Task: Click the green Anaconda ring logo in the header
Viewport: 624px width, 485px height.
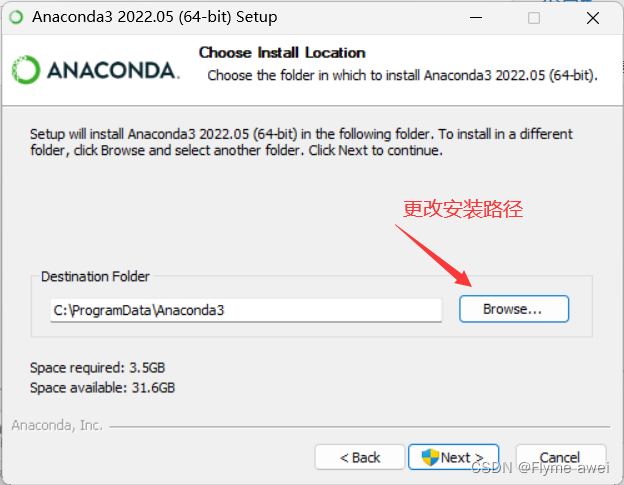Action: (x=26, y=70)
